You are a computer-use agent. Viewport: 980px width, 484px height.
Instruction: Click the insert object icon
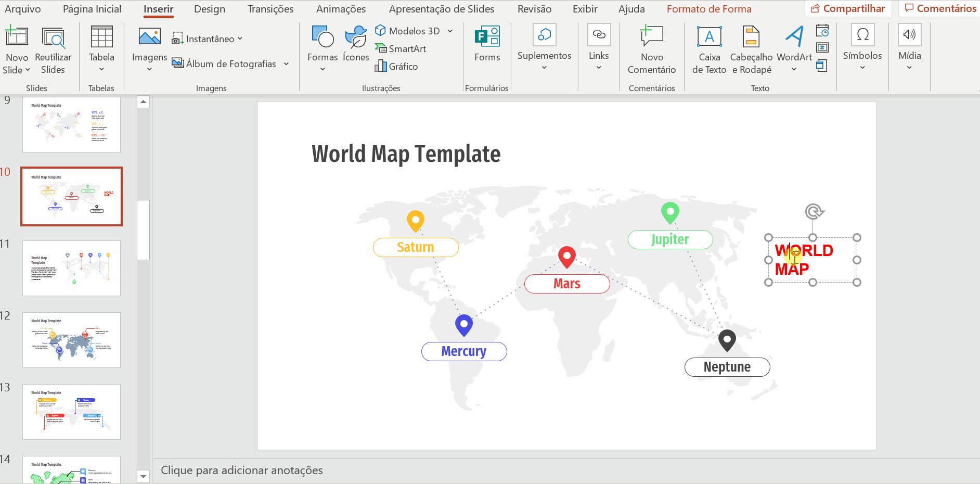(x=822, y=66)
